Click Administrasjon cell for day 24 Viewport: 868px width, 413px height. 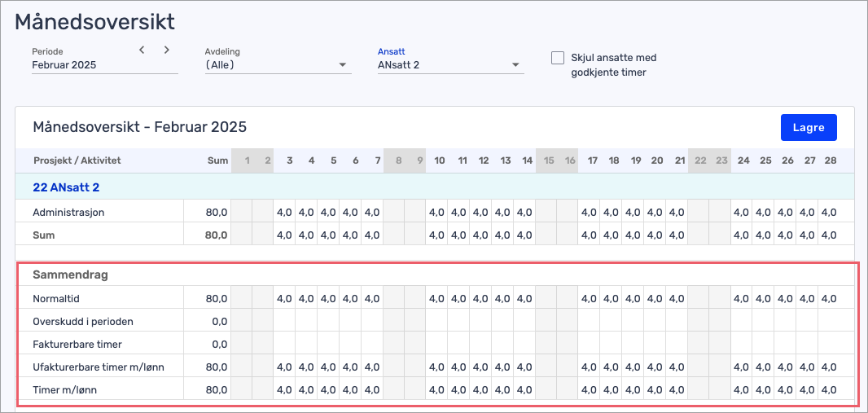pos(741,212)
